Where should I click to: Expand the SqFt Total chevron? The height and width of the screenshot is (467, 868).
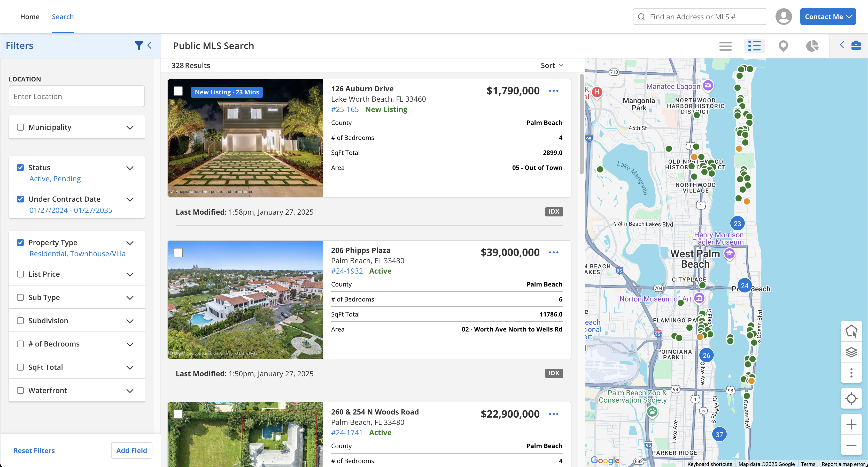[130, 367]
